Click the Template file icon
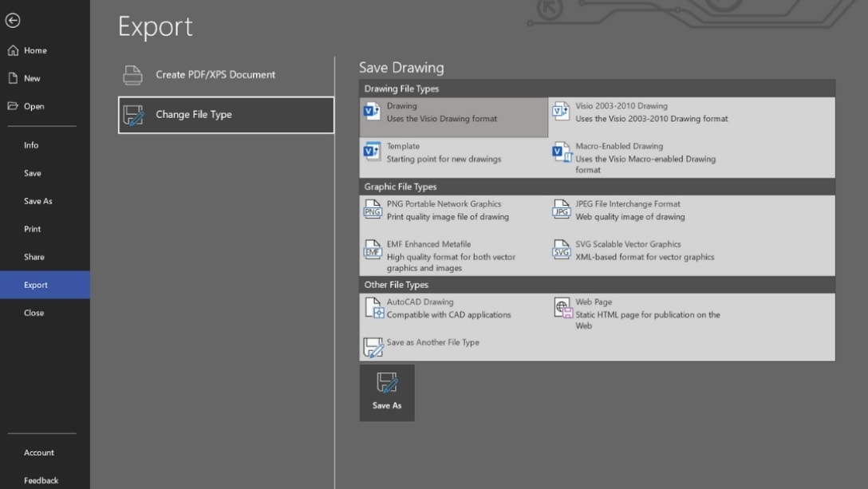Screen dimensions: 868x489 tap(372, 152)
